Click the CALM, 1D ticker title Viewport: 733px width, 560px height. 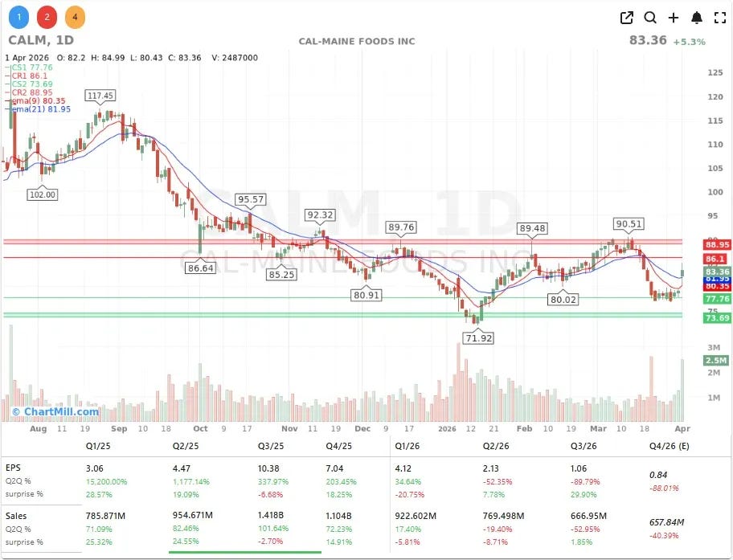point(41,40)
